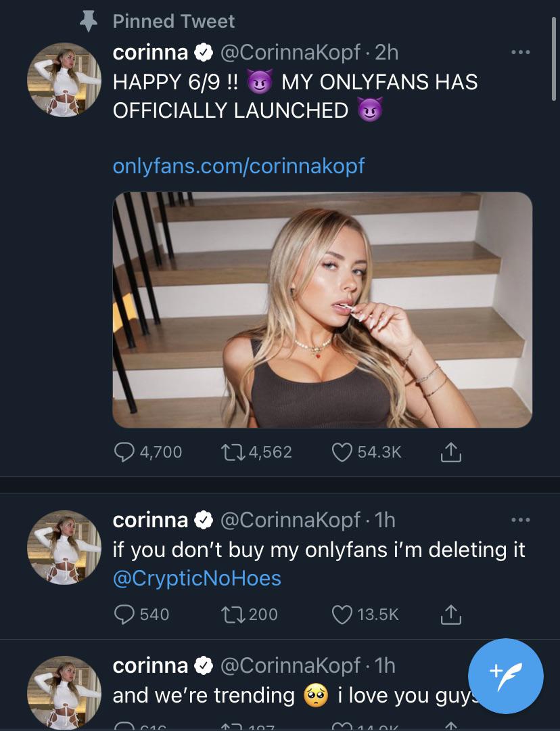The width and height of the screenshot is (560, 731).
Task: Reply to the 'if you don't buy' tweet
Action: (124, 614)
